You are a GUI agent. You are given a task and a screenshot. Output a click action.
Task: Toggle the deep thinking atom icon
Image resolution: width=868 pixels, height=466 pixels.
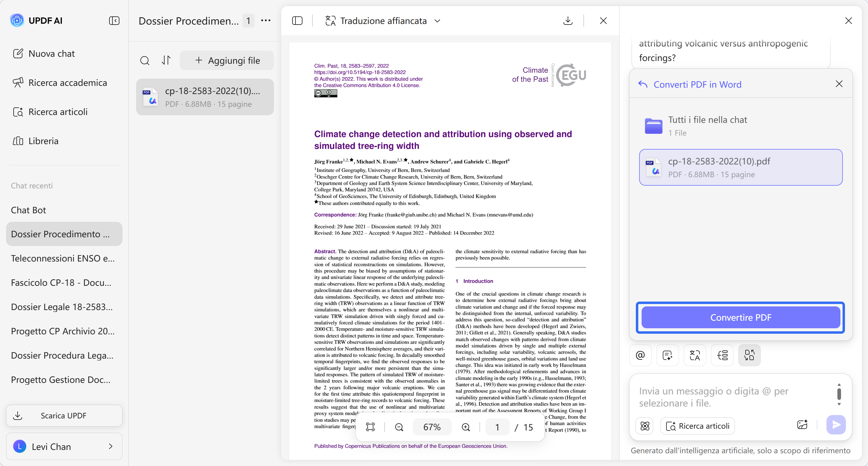pyautogui.click(x=644, y=426)
